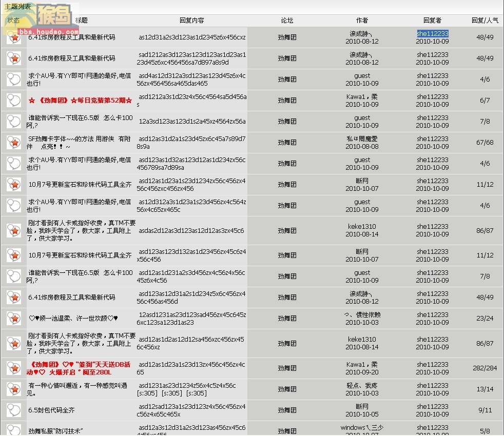Viewport: 504px width, 436px height.
Task: Click the 回复内容 column header
Action: tap(191, 20)
